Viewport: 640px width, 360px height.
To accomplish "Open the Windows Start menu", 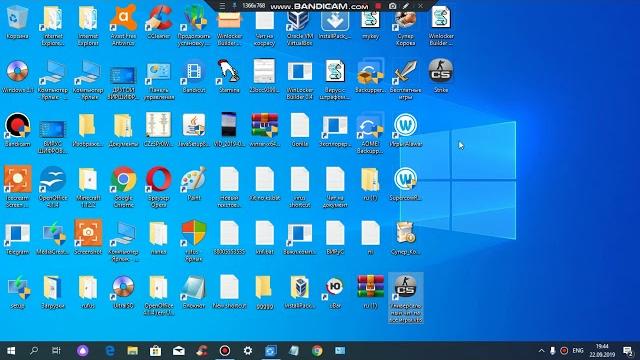I will pyautogui.click(x=11, y=351).
